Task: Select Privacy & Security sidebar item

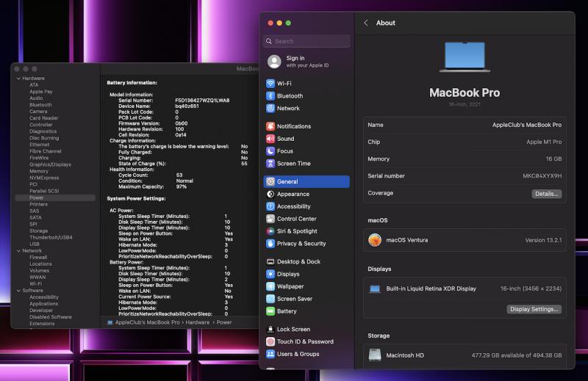Action: (301, 244)
